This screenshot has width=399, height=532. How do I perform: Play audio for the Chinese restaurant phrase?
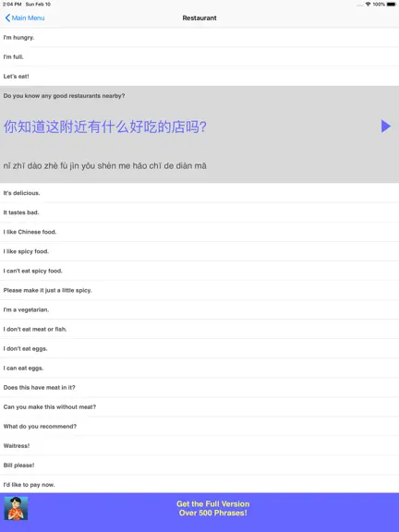[386, 127]
